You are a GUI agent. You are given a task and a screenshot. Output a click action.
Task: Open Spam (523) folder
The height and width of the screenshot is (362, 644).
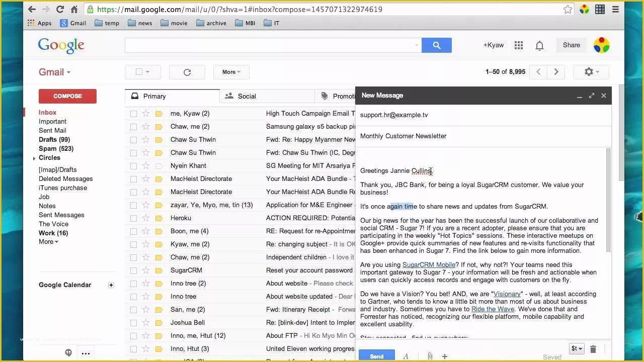point(56,149)
